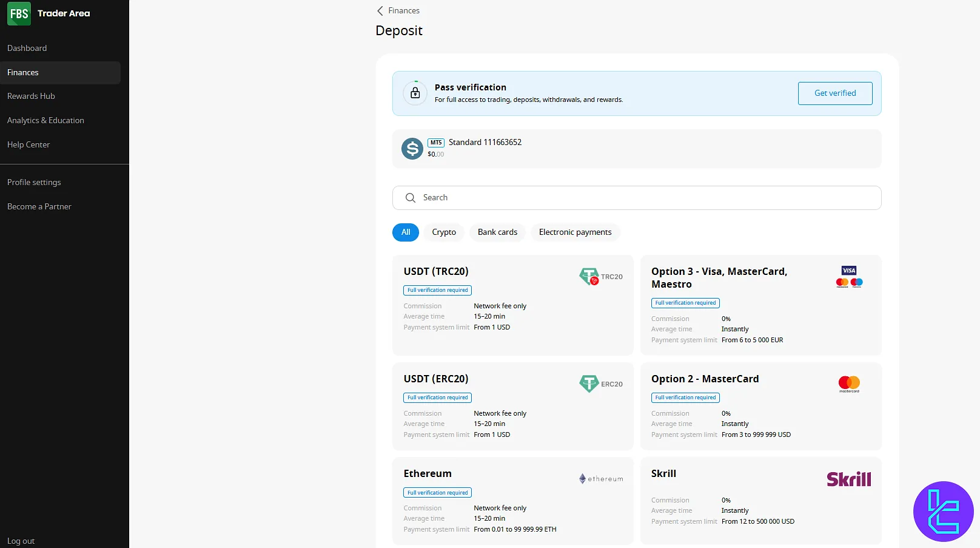
Task: Click the payment method Search field
Action: click(637, 198)
